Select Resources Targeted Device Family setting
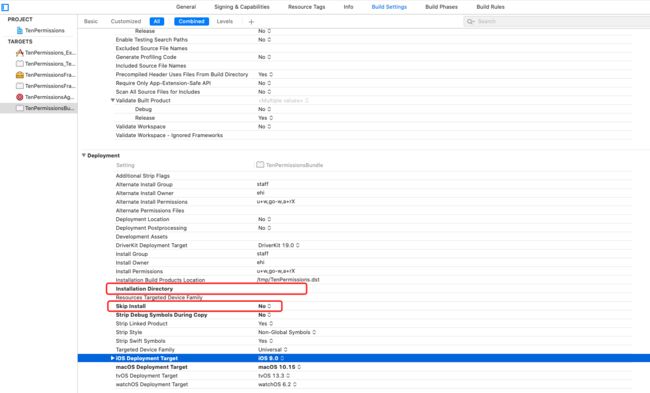 [x=159, y=298]
